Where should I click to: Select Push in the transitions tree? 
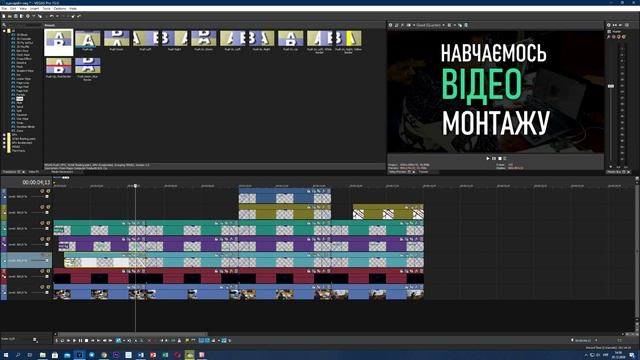[19, 99]
